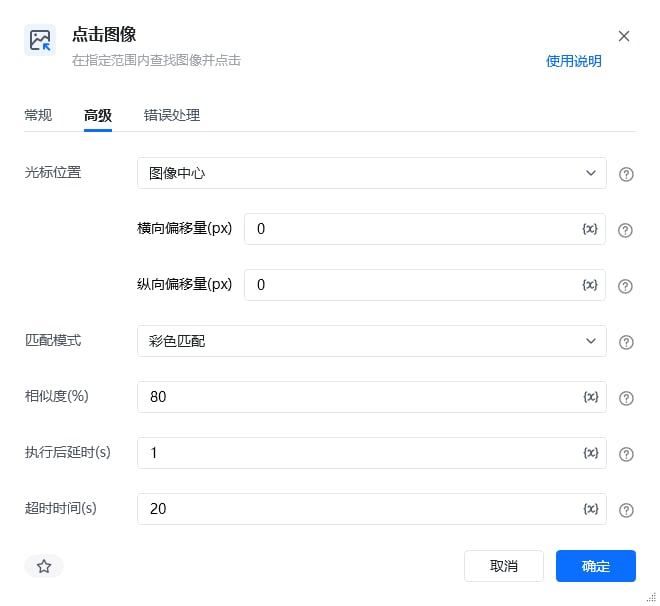Click the 点击图像 command icon
The height and width of the screenshot is (606, 660).
coord(40,40)
